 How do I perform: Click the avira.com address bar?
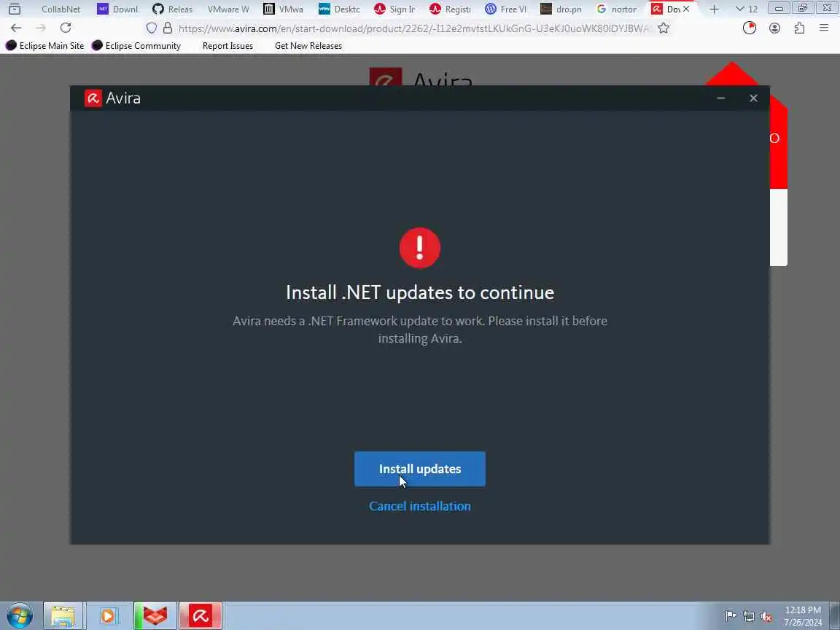pos(413,28)
